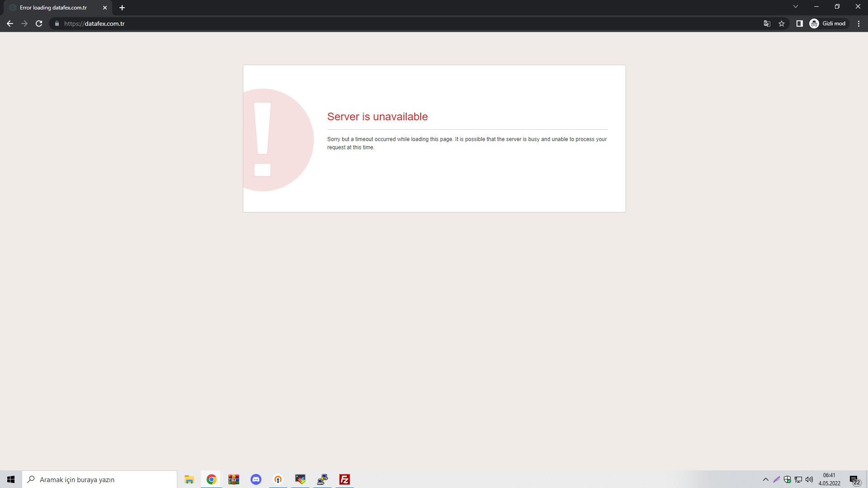The height and width of the screenshot is (488, 868).
Task: Open the translate page icon
Action: (x=767, y=24)
